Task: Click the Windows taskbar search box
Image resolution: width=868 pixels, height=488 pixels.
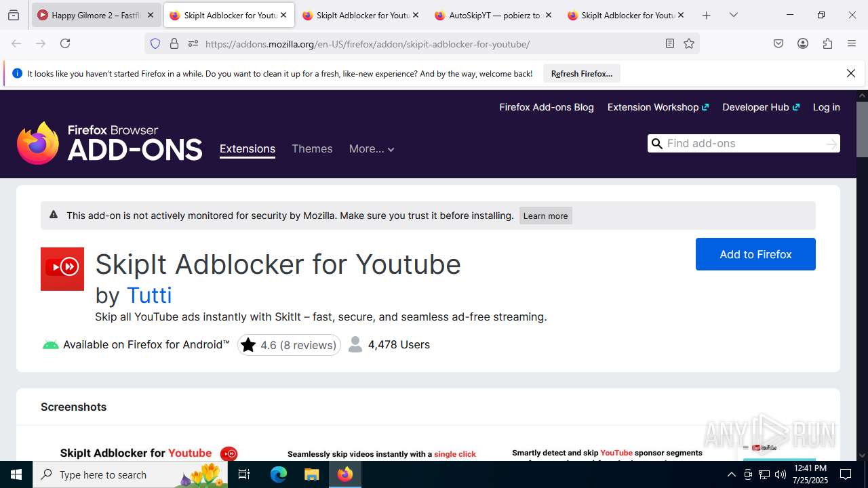Action: [130, 474]
